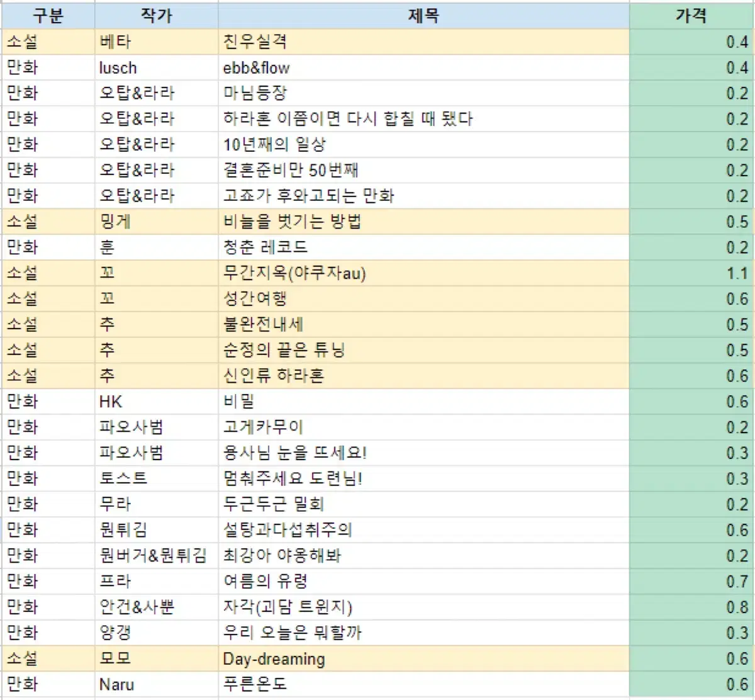
Task: Click the title cell 불완전내세
Action: pyautogui.click(x=423, y=324)
